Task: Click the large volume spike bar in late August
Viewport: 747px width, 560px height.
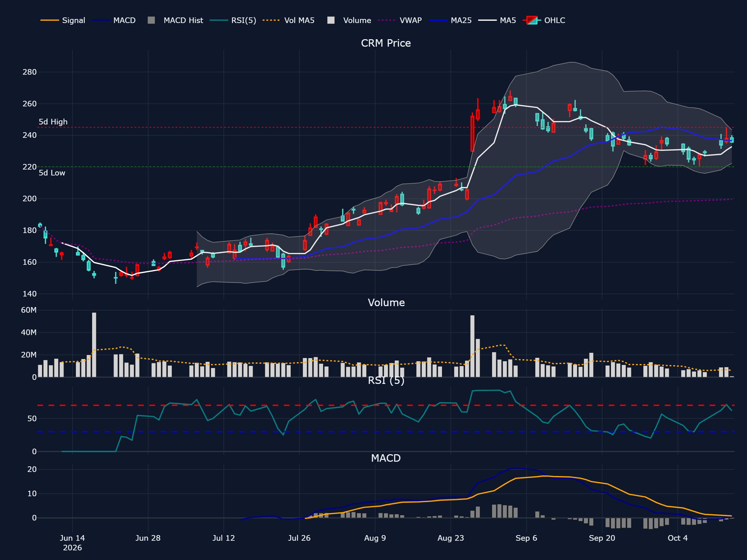Action: [472, 346]
